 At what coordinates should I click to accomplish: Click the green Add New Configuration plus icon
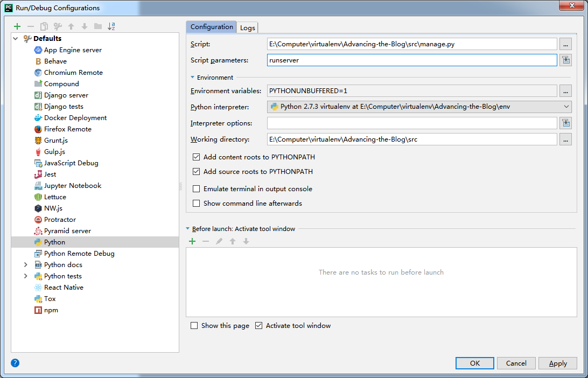click(17, 26)
